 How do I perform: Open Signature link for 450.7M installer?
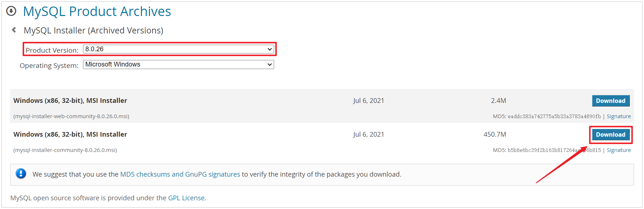coord(619,150)
